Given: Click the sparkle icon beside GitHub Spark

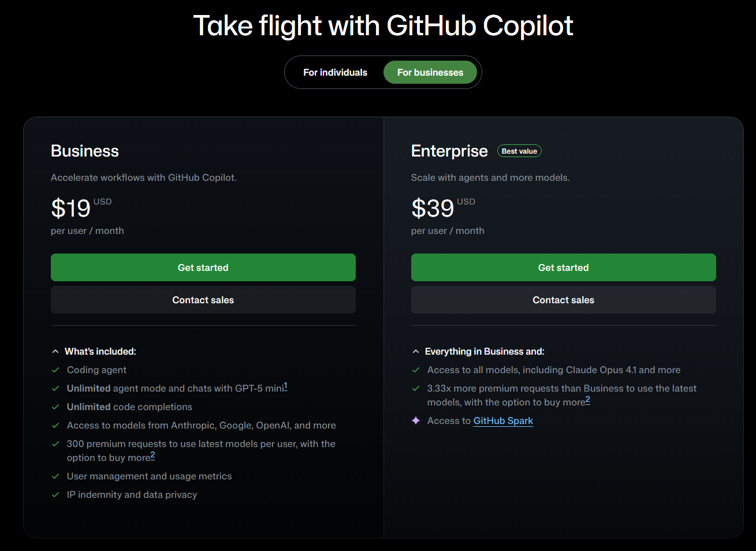Looking at the screenshot, I should coord(416,420).
